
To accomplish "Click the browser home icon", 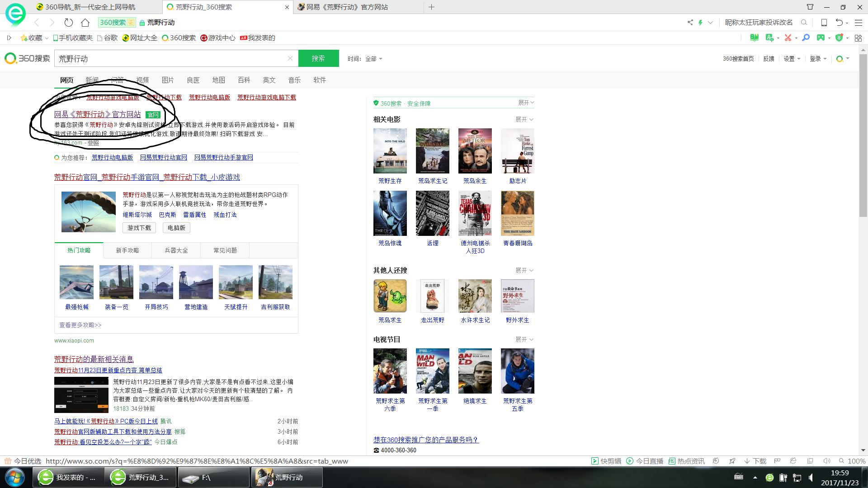I will point(84,22).
